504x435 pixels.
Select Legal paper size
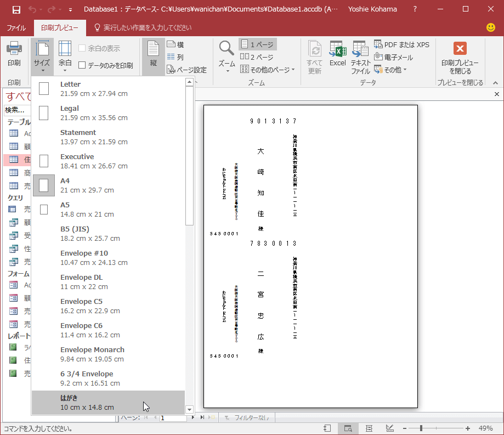click(x=109, y=113)
